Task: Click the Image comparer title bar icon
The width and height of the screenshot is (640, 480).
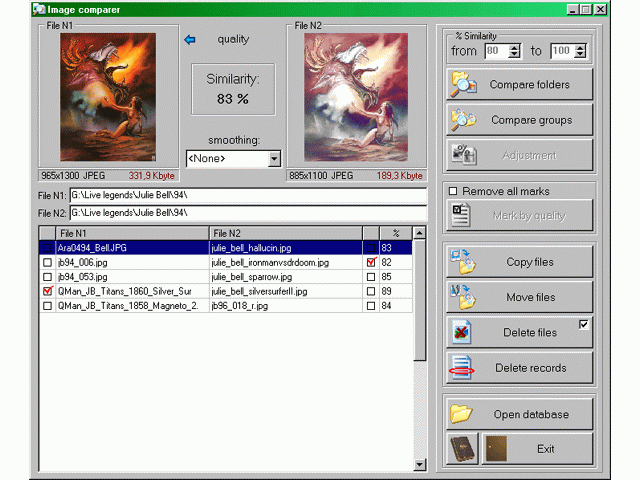Action: 39,9
